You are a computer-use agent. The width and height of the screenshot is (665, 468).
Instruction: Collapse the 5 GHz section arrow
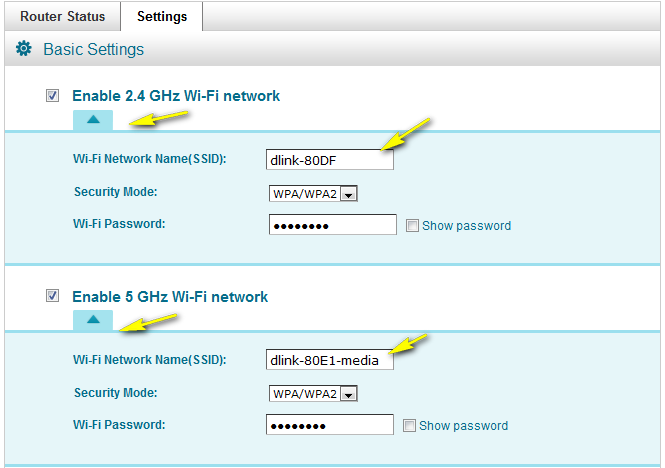[x=92, y=320]
